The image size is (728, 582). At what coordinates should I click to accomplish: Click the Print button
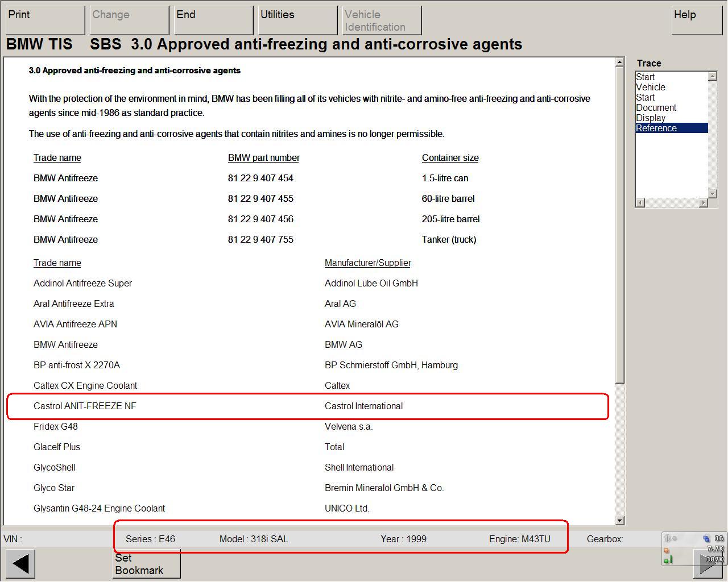(45, 20)
